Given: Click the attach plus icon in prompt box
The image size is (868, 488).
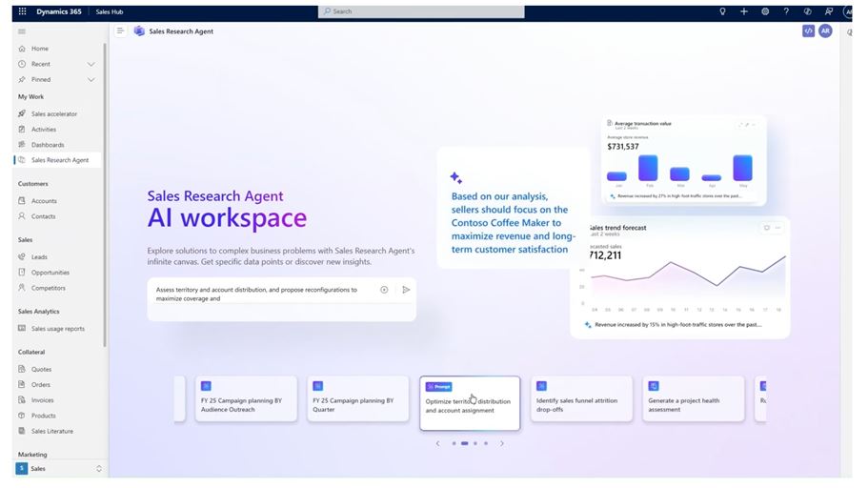Looking at the screenshot, I should (x=384, y=290).
